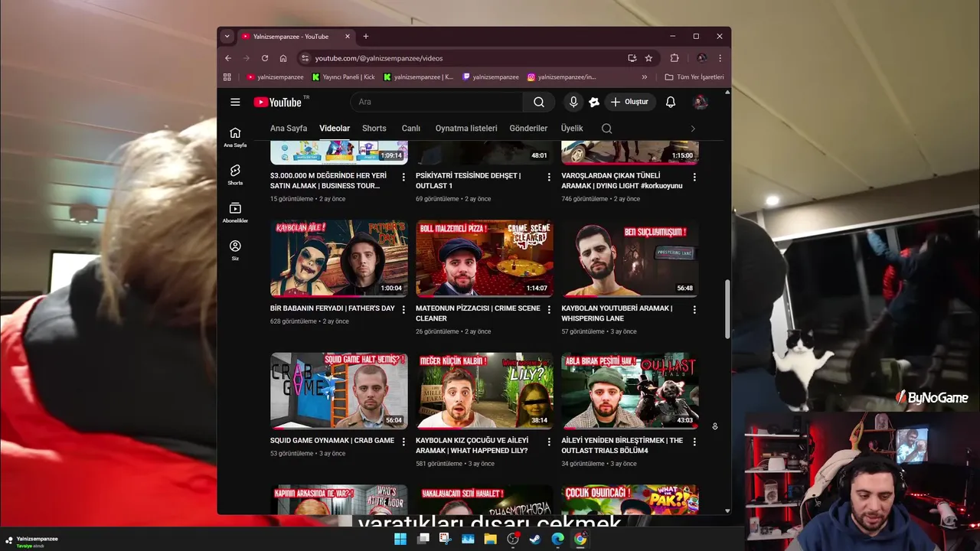
Task: Open options menu for OUTLAST TRIALS BÖLÜM4 video
Action: click(694, 442)
